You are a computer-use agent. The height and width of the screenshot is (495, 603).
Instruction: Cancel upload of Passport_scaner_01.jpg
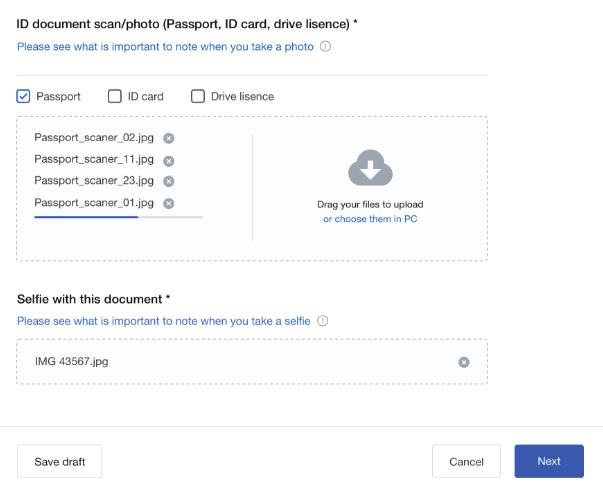169,203
